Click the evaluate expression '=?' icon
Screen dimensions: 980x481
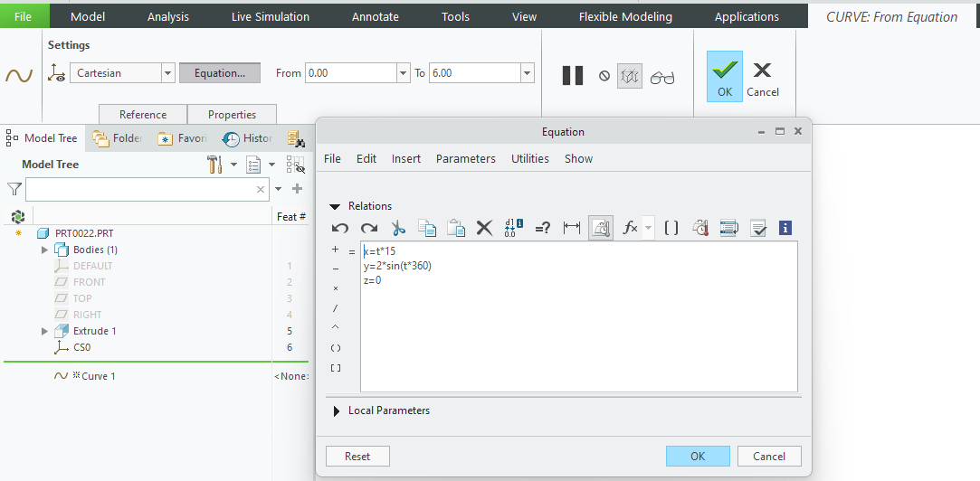point(542,229)
